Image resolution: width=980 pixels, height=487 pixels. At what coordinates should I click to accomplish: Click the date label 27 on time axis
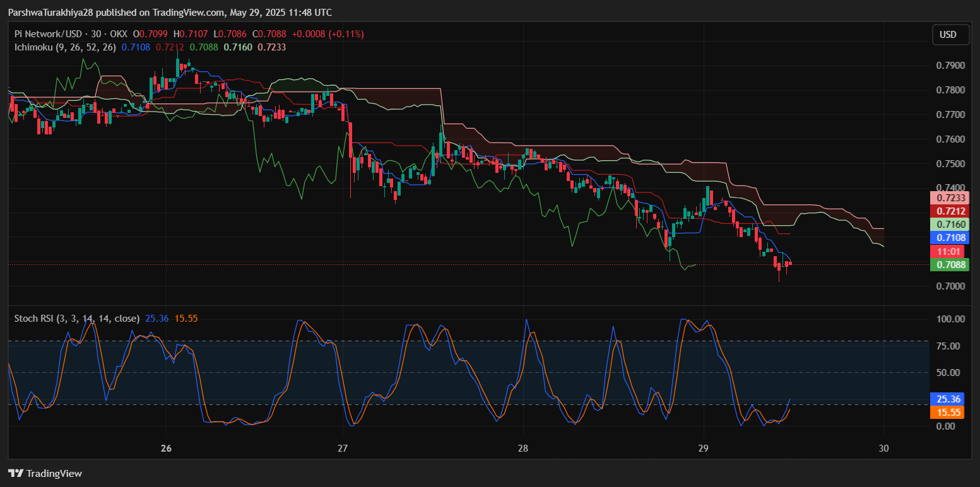point(343,449)
